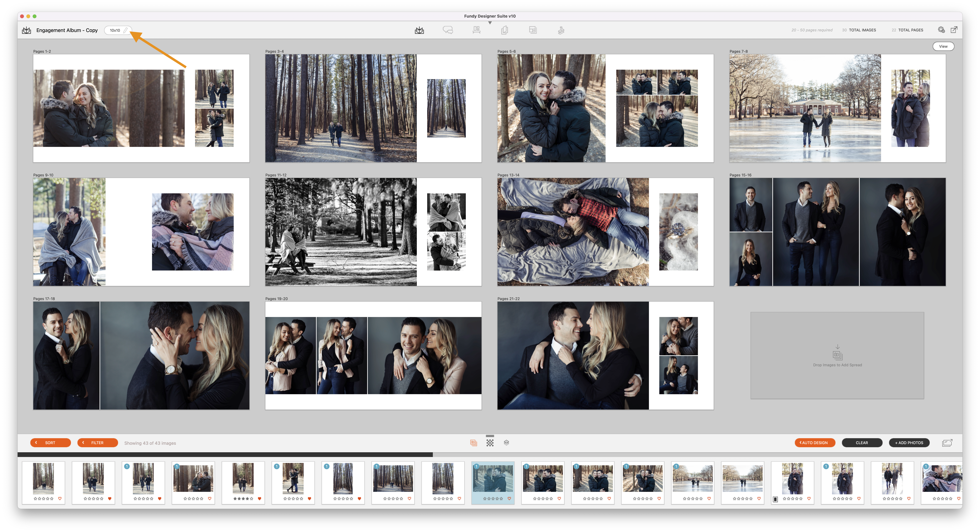
Task: Click the TOTAL PAGES counter
Action: click(x=907, y=30)
